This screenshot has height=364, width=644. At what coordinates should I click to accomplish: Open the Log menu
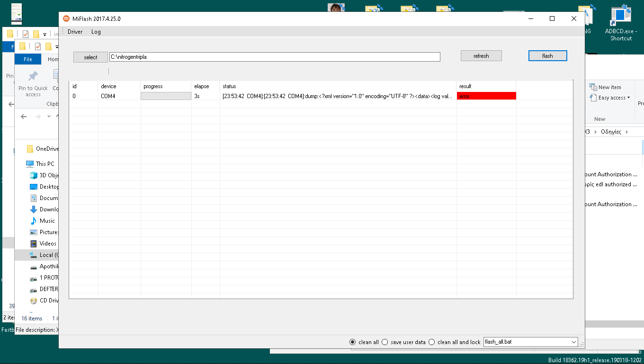pyautogui.click(x=96, y=32)
